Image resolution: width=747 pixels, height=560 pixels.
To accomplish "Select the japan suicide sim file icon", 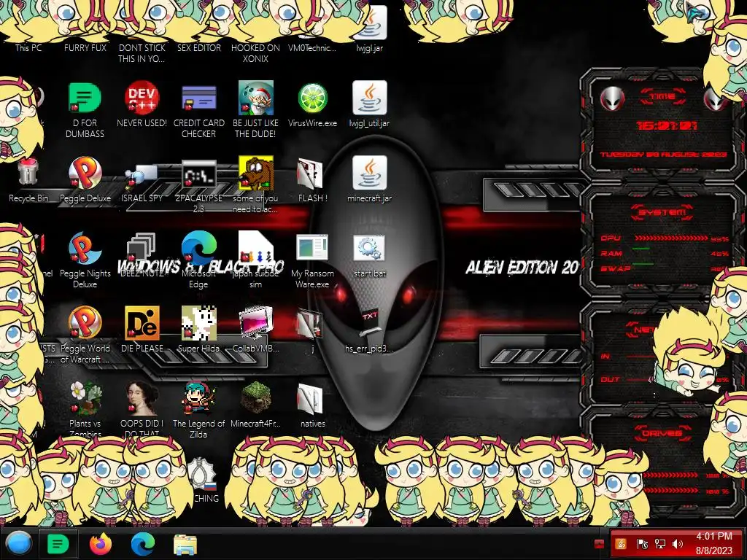I will [x=256, y=248].
